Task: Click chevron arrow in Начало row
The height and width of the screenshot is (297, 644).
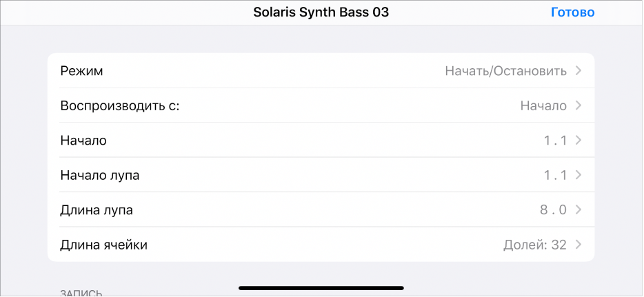Action: click(578, 141)
